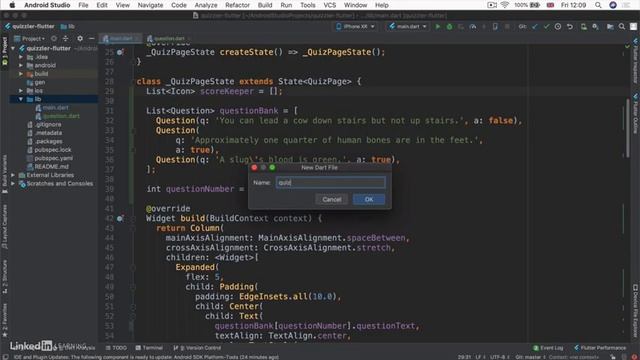Toggle the Structure tool window stripe button
This screenshot has width=640, height=360.
pos(4,277)
